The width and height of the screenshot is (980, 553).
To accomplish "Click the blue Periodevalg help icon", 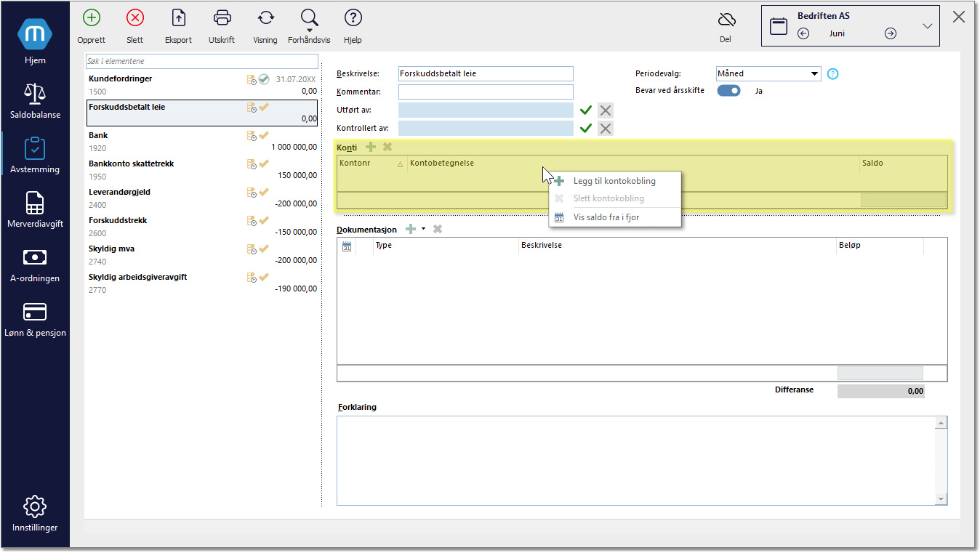I will [x=833, y=73].
